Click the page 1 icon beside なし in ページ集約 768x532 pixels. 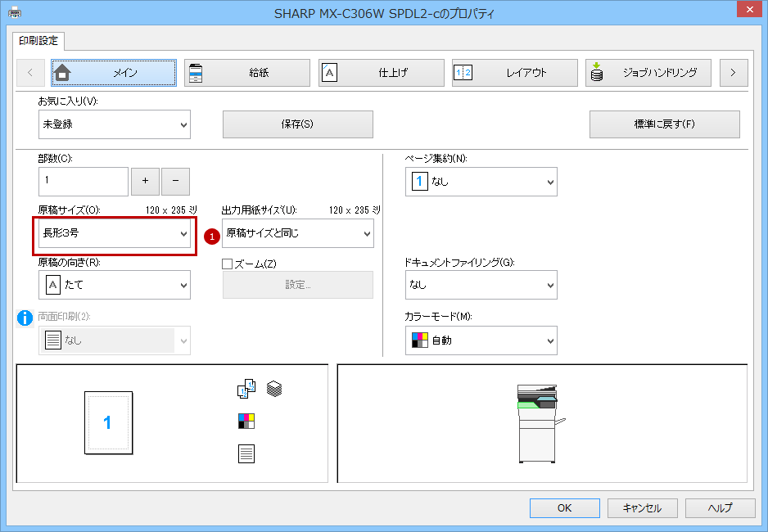click(x=420, y=182)
